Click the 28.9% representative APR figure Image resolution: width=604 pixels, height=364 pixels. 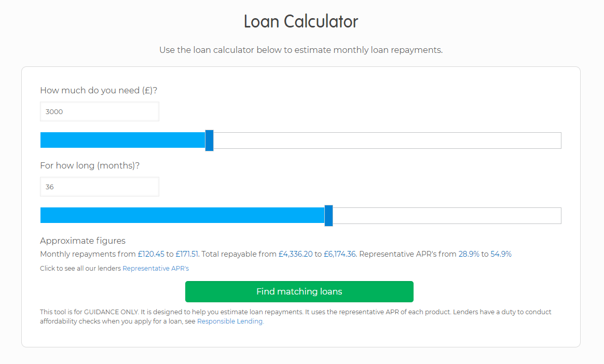click(x=469, y=254)
